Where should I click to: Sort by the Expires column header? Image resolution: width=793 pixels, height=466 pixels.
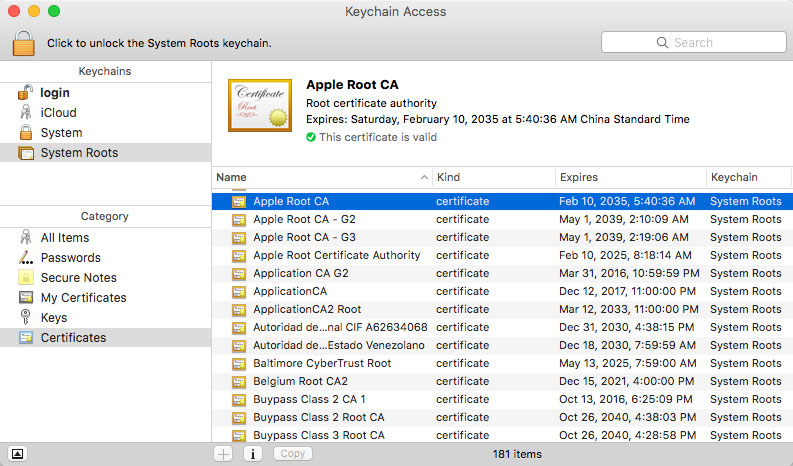point(631,177)
